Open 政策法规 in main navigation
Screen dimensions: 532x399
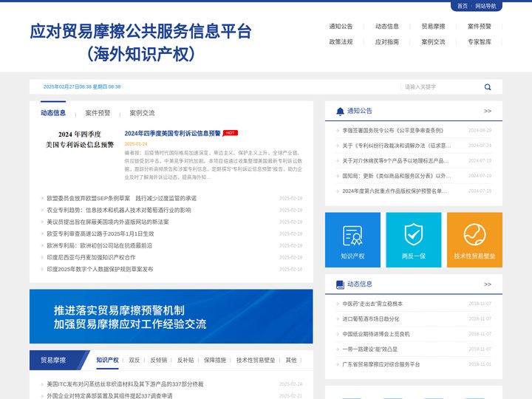click(x=341, y=41)
